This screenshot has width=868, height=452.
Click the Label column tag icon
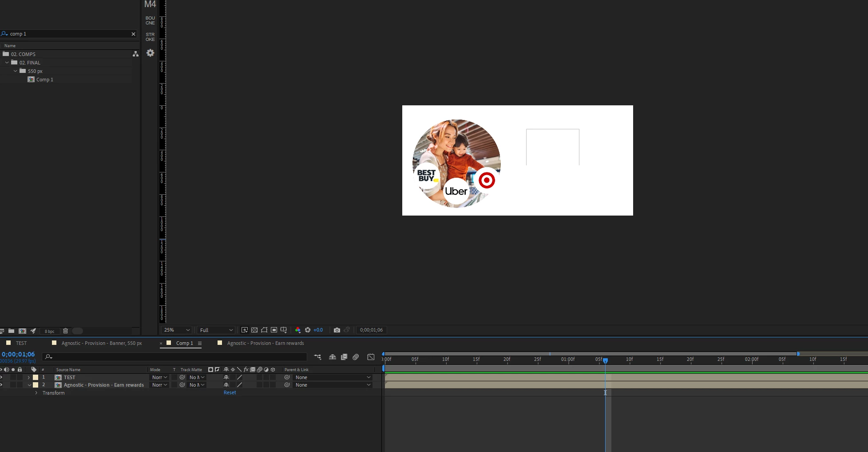click(x=34, y=370)
